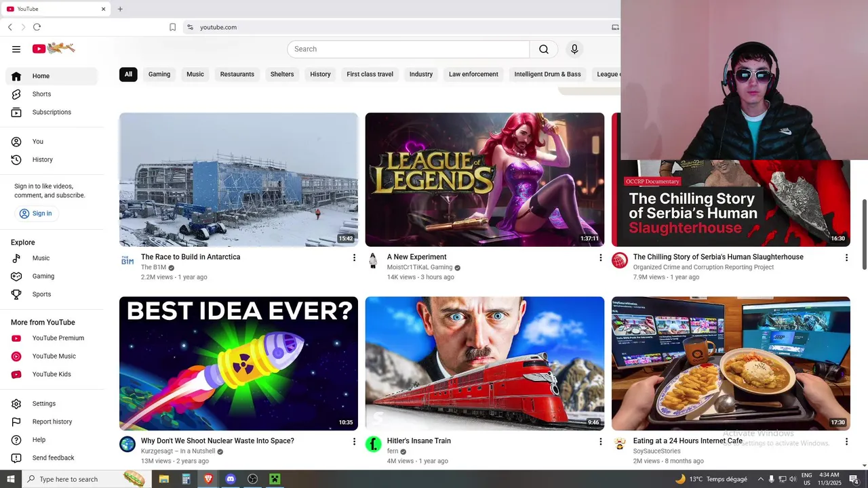This screenshot has width=868, height=488.
Task: Open Help in the sidebar
Action: click(52, 440)
